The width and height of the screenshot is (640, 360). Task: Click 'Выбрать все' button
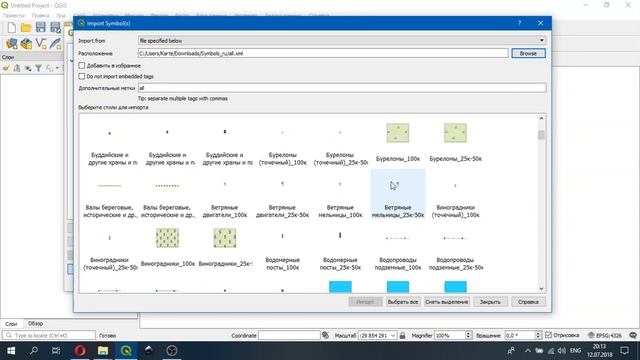tap(403, 302)
